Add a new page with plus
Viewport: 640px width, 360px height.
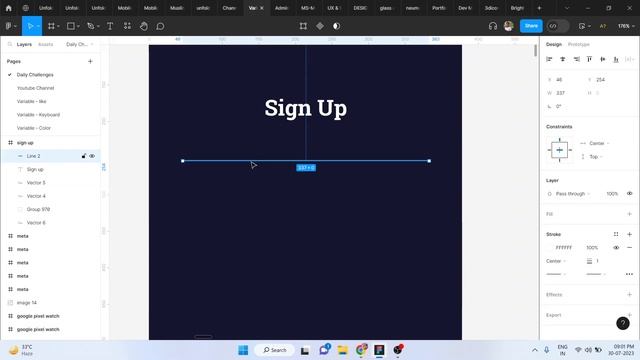(x=90, y=61)
